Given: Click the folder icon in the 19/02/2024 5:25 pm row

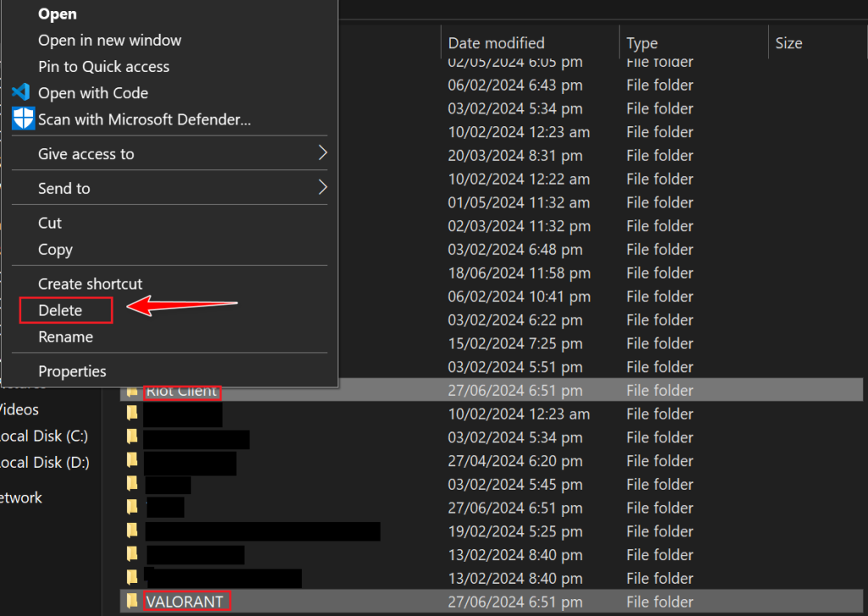Looking at the screenshot, I should (131, 530).
